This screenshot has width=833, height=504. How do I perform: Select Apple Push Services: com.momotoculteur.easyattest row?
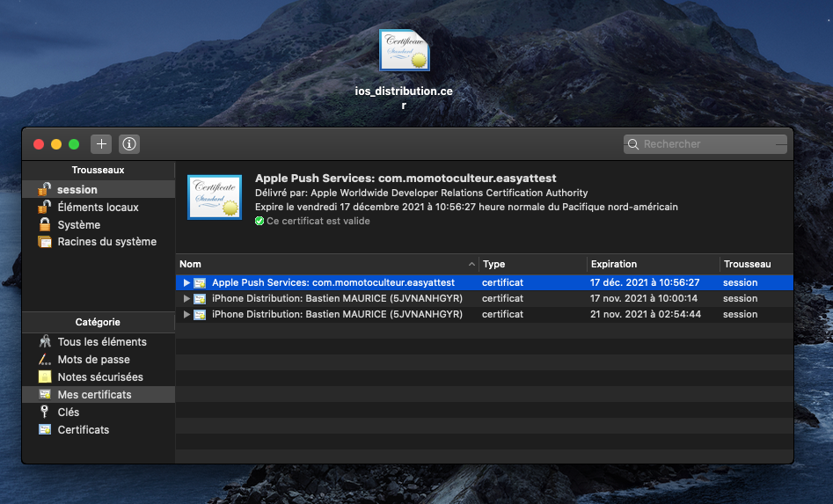[x=485, y=282]
